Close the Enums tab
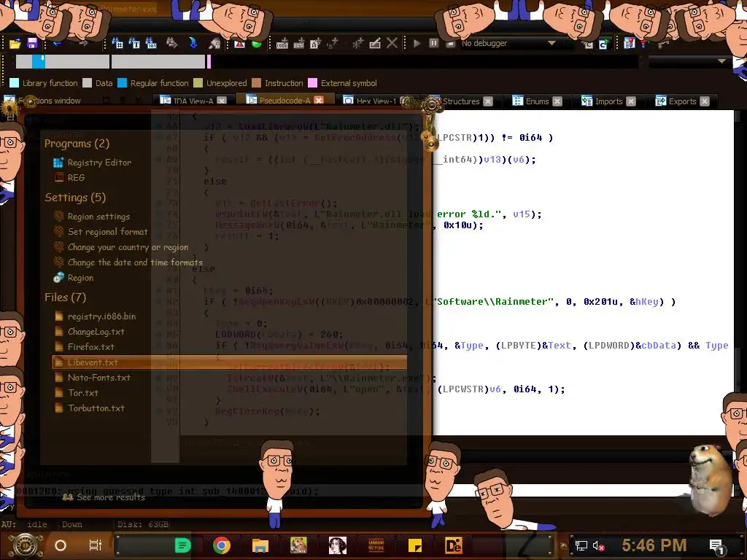This screenshot has height=560, width=747. tap(557, 101)
